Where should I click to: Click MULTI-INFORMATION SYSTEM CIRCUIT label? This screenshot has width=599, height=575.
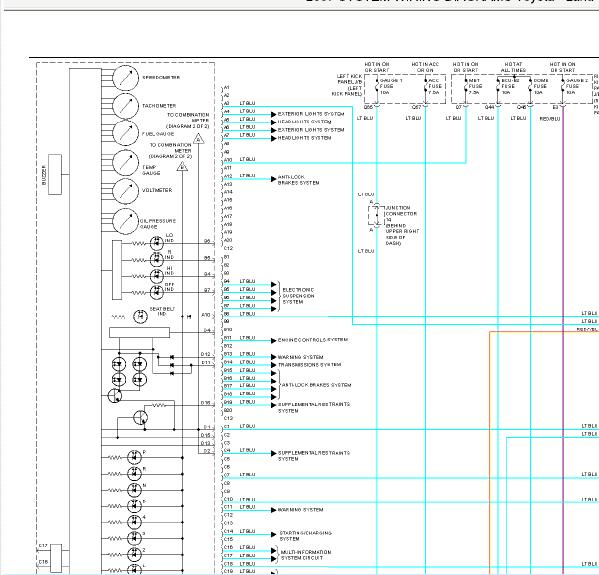306,555
